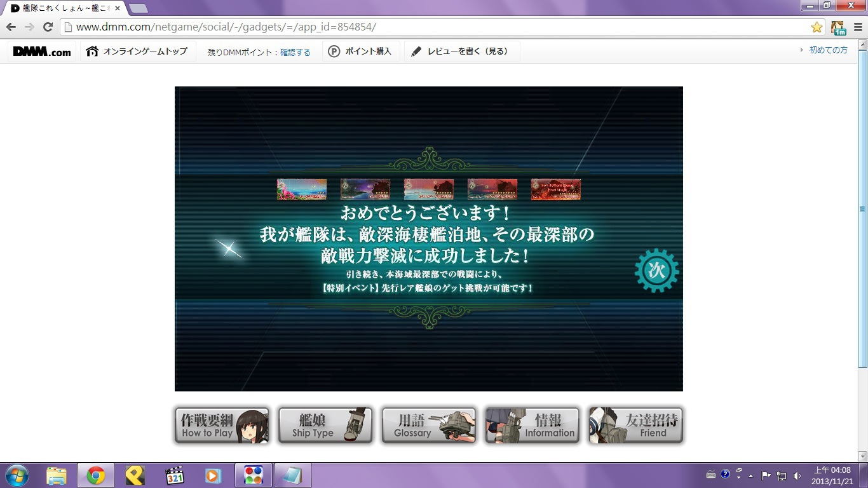Click the pencil review icon
The width and height of the screenshot is (868, 488).
tap(416, 51)
